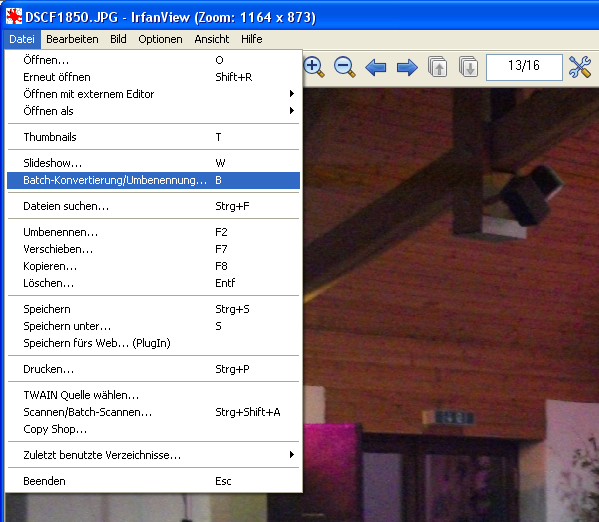The width and height of the screenshot is (599, 522).
Task: Select Kopieren... menu entry
Action: (x=154, y=266)
